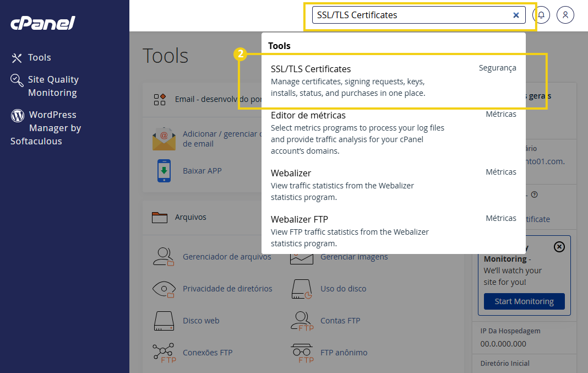Click the WordPress logo icon in sidebar
Image resolution: width=588 pixels, height=373 pixels.
click(x=18, y=116)
